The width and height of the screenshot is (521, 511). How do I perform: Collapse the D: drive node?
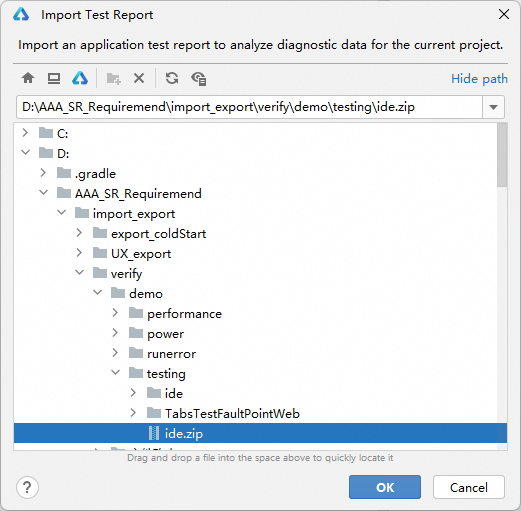pos(25,153)
